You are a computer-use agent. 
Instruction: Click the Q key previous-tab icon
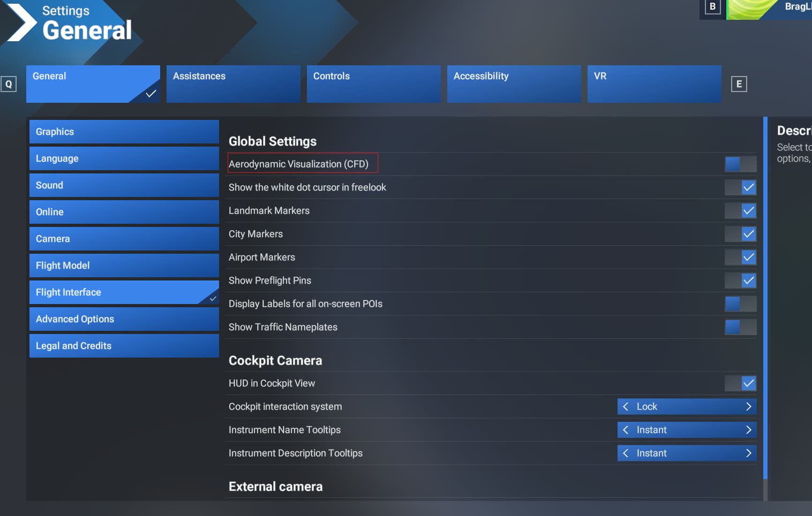point(9,84)
